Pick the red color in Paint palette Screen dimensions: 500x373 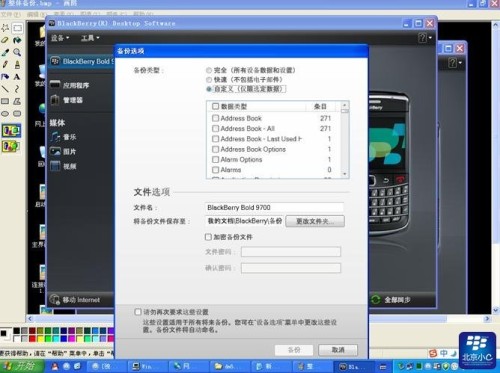pos(32,339)
